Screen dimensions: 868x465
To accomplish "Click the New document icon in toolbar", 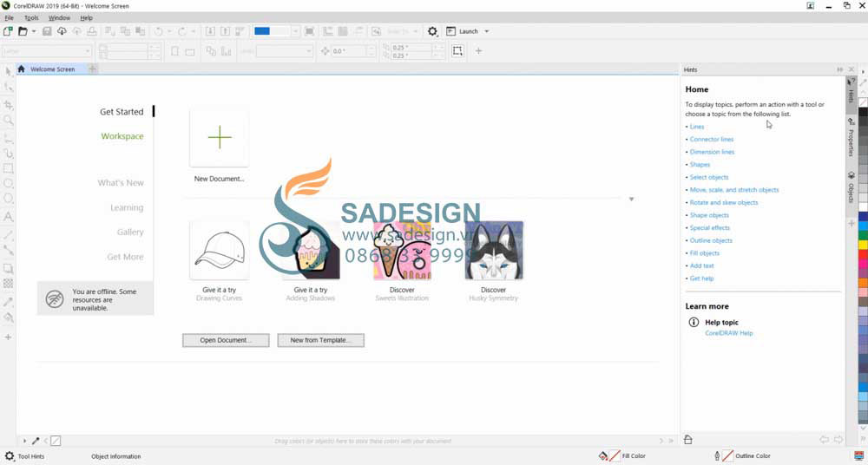I will 8,31.
